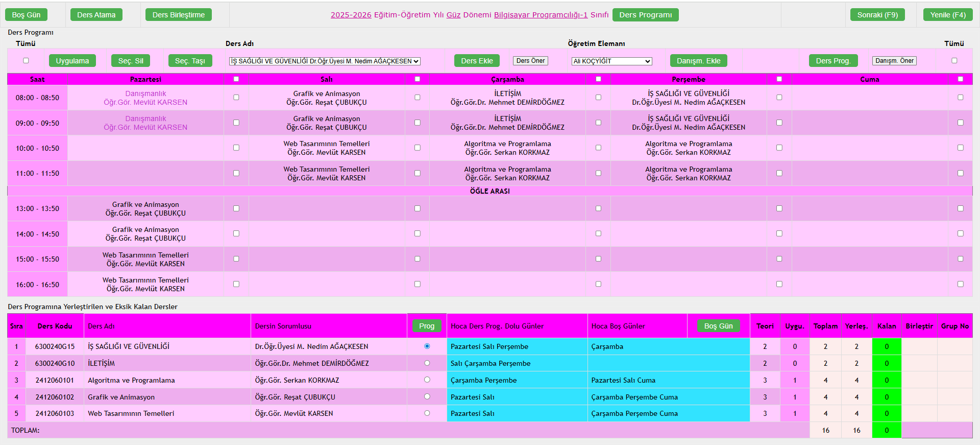Click the Seç. Sil button
The image size is (980, 445).
coord(131,61)
